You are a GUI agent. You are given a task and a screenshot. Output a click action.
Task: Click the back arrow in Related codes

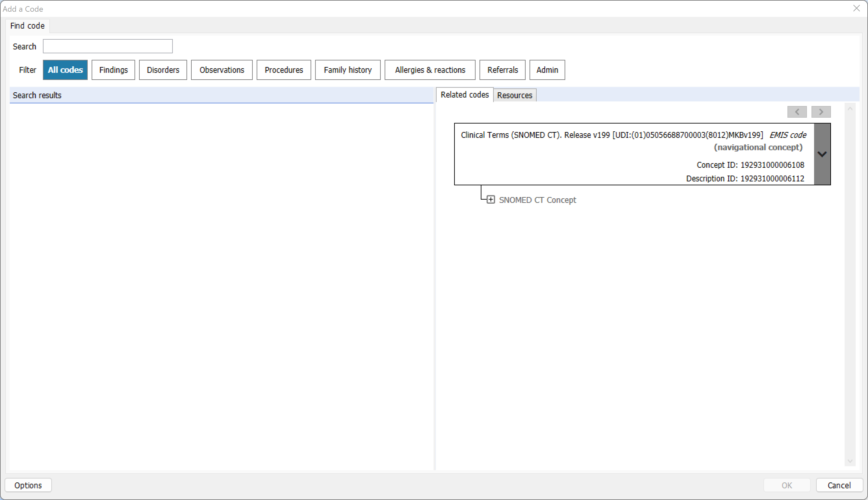pos(797,112)
